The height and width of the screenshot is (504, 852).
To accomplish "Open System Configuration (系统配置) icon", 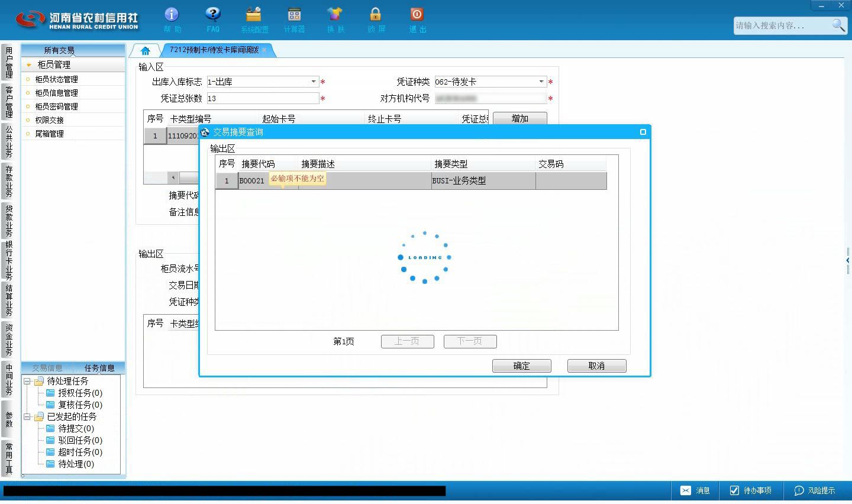I will (254, 15).
